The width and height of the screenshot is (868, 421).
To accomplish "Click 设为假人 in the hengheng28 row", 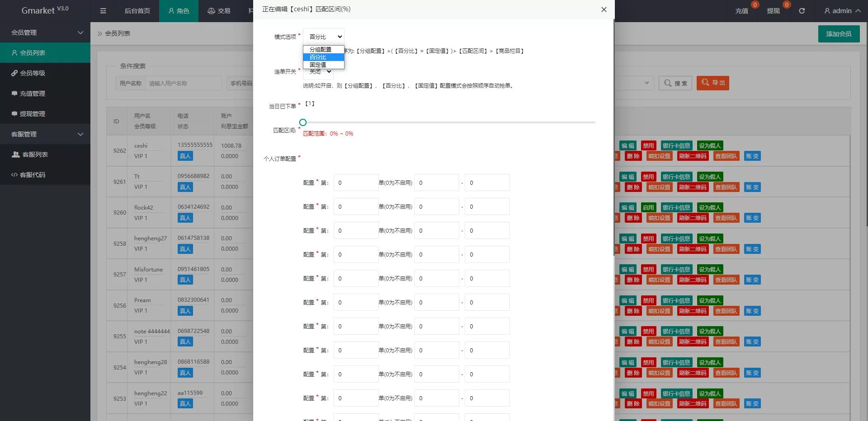I will pos(710,362).
